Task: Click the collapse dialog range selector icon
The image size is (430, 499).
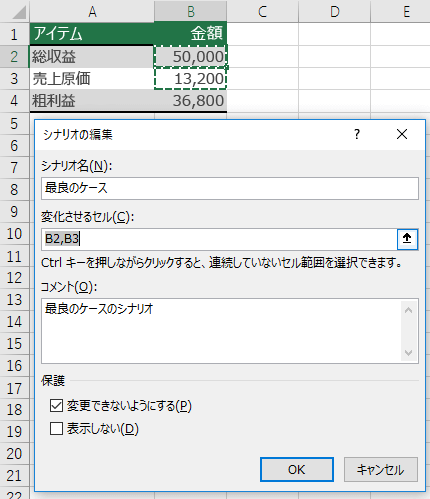Action: [x=407, y=239]
